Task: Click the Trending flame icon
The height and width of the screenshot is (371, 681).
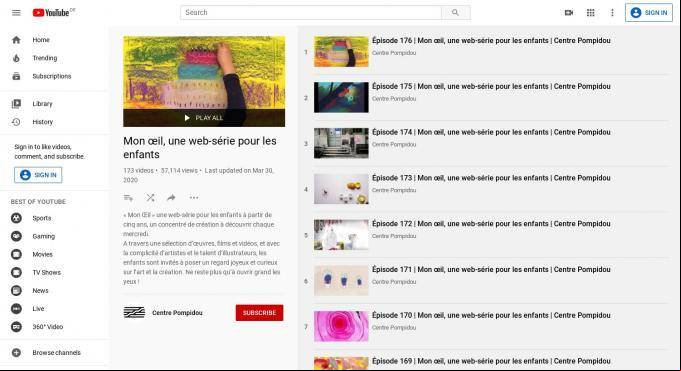Action: [16, 58]
